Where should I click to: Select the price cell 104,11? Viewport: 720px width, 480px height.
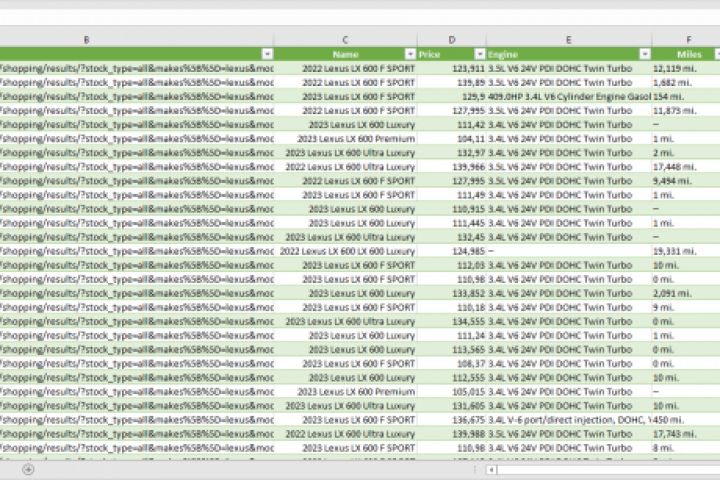coord(451,139)
